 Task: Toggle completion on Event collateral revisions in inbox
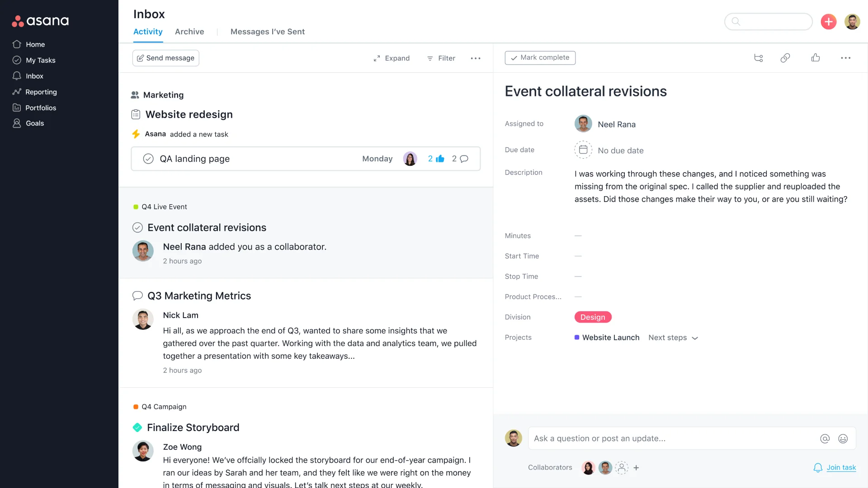pos(137,227)
